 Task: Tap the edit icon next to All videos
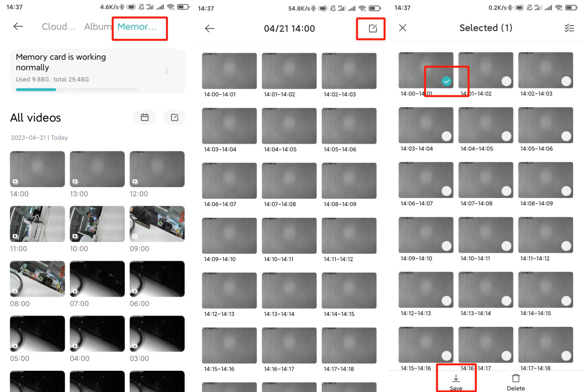click(174, 118)
